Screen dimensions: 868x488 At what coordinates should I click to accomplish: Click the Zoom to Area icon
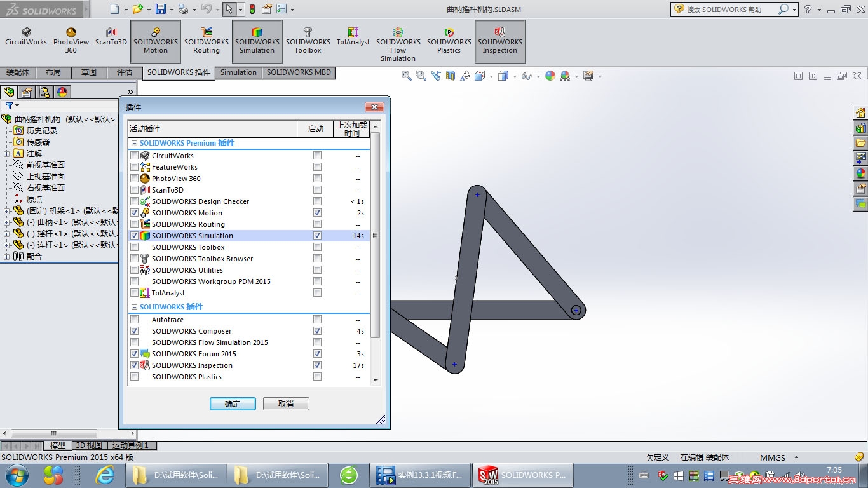pos(421,76)
